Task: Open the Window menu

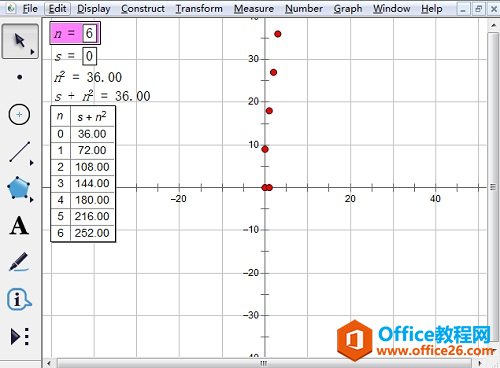Action: tap(391, 9)
